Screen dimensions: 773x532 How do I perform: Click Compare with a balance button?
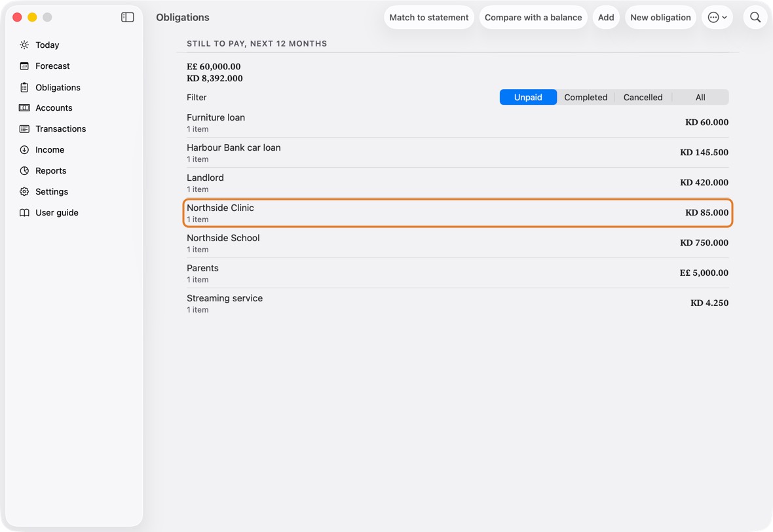(x=533, y=17)
